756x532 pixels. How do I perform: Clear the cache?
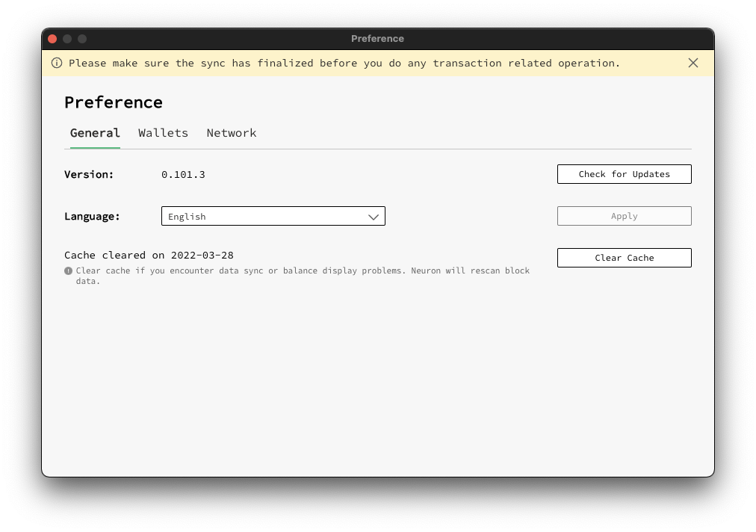625,258
